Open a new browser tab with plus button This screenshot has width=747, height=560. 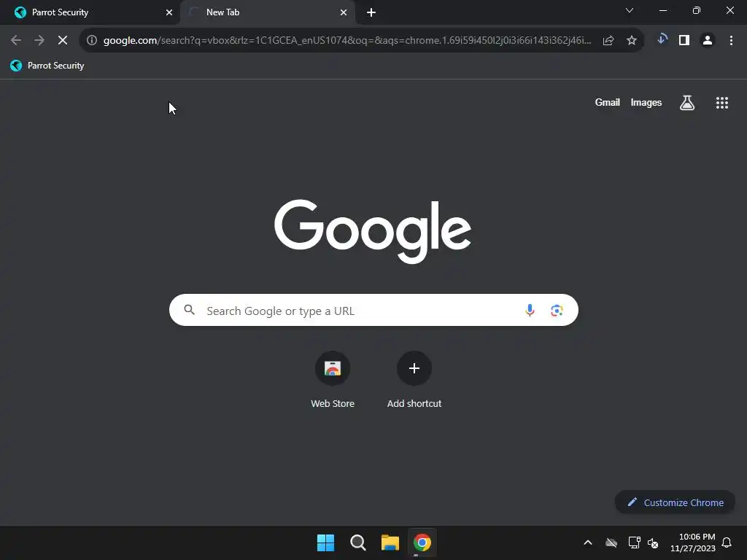click(x=371, y=12)
